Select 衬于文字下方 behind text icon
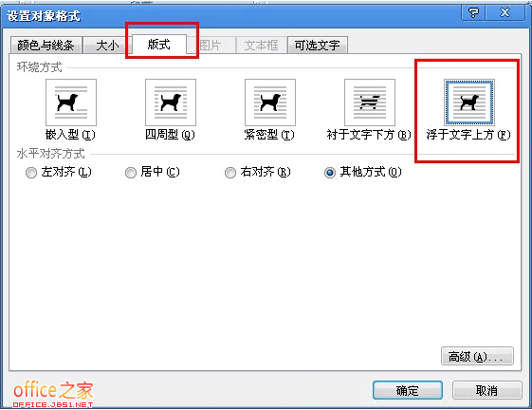Viewport: 532px width, 410px height. pos(370,102)
